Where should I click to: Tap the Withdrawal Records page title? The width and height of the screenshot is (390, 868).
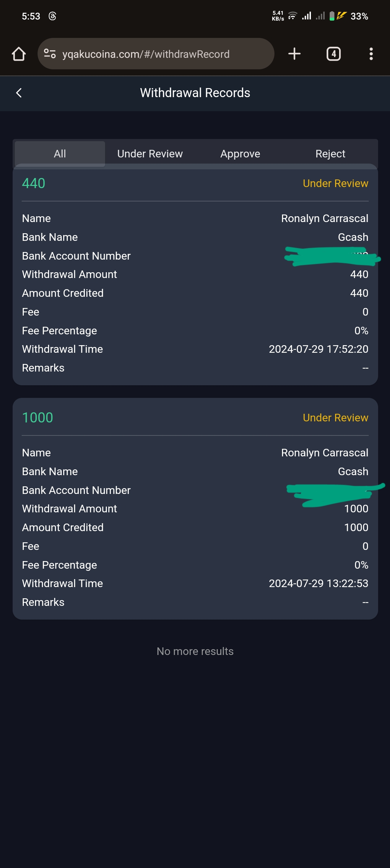tap(195, 93)
